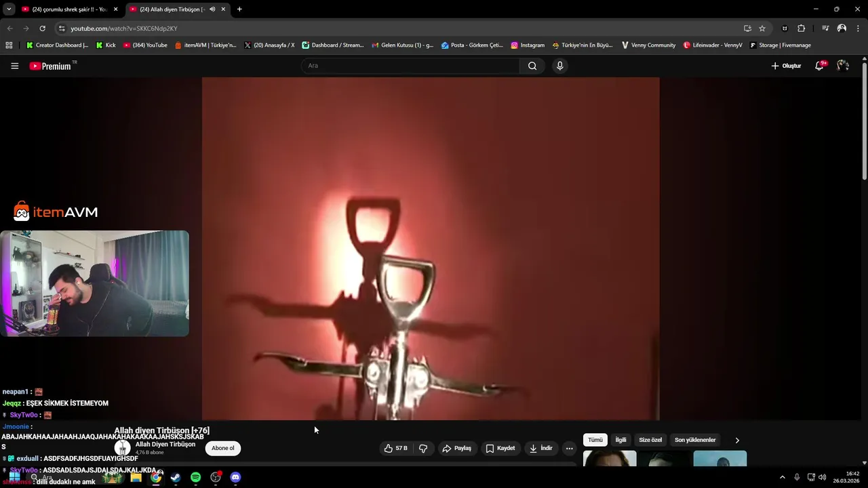
Task: Open the Storage | Fivemanage bookmark
Action: tap(780, 45)
